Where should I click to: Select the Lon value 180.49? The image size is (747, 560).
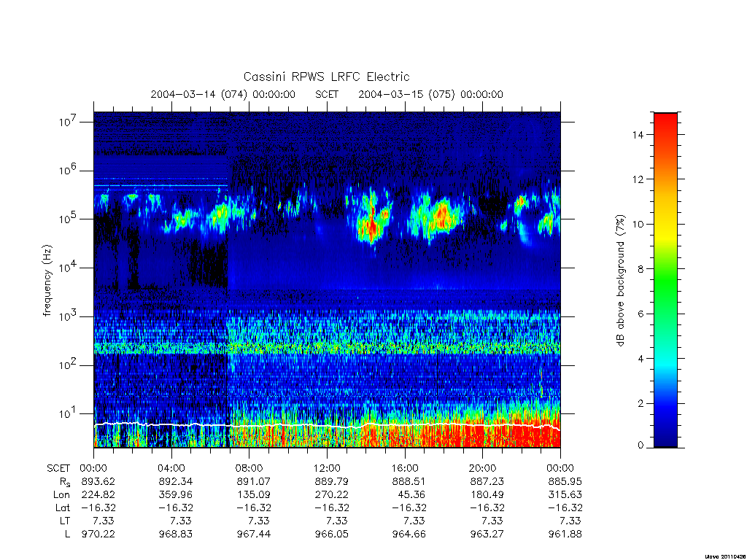(487, 495)
